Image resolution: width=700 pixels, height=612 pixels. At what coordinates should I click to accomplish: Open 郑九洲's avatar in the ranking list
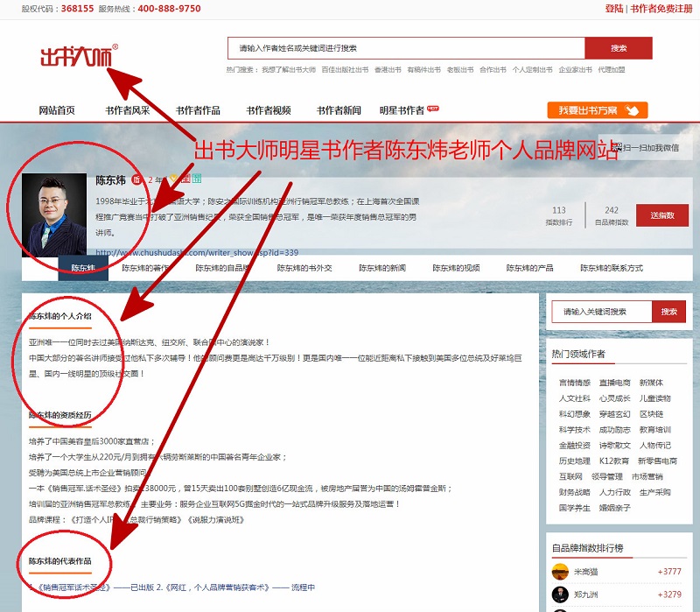coord(560,594)
